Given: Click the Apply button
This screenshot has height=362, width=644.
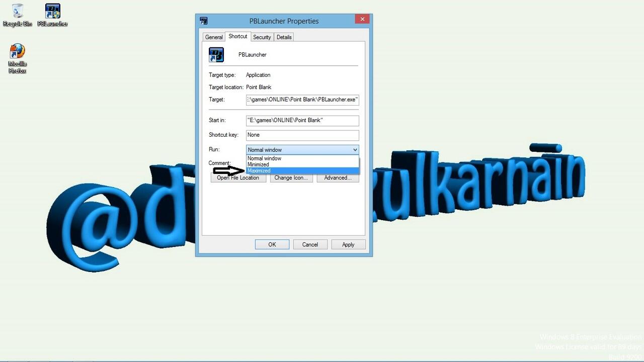Looking at the screenshot, I should pyautogui.click(x=348, y=244).
